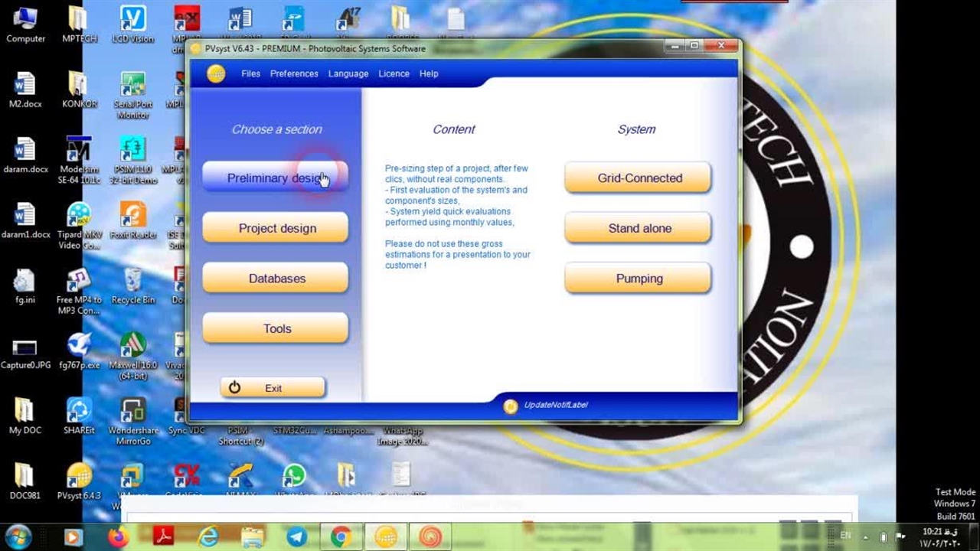Open the PVsyst 6.4.3 desktop shortcut
This screenshot has width=980, height=551.
[79, 478]
